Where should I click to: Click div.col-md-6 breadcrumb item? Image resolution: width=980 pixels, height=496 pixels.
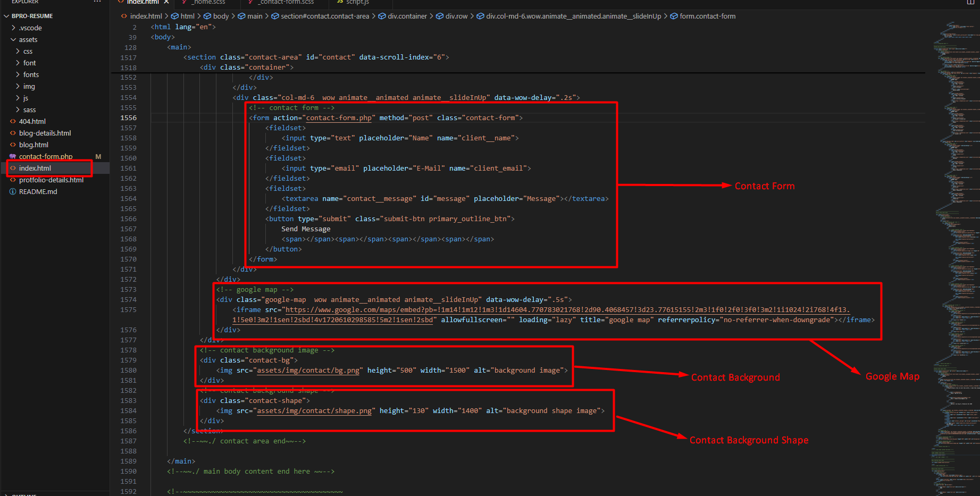click(569, 16)
